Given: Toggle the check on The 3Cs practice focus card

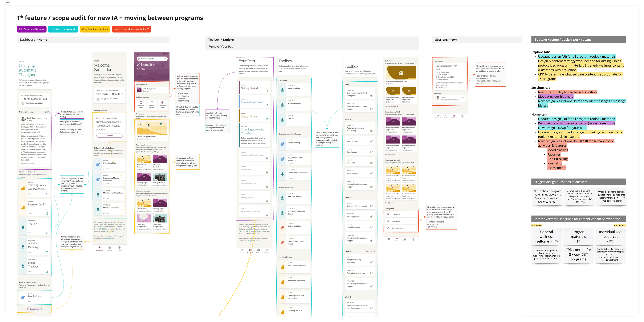Looking at the screenshot, I should [47, 233].
